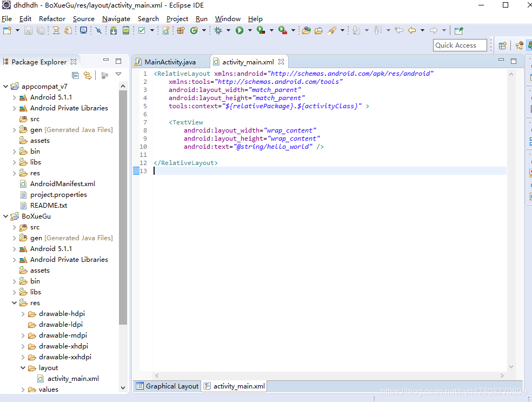Click the External Tools run icon
This screenshot has height=402, width=532.
[283, 30]
